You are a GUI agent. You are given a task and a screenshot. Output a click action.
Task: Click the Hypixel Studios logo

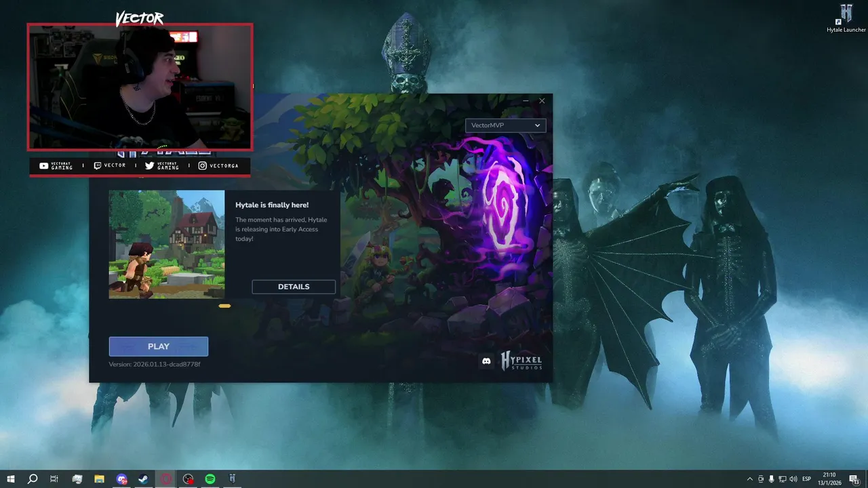pyautogui.click(x=521, y=361)
